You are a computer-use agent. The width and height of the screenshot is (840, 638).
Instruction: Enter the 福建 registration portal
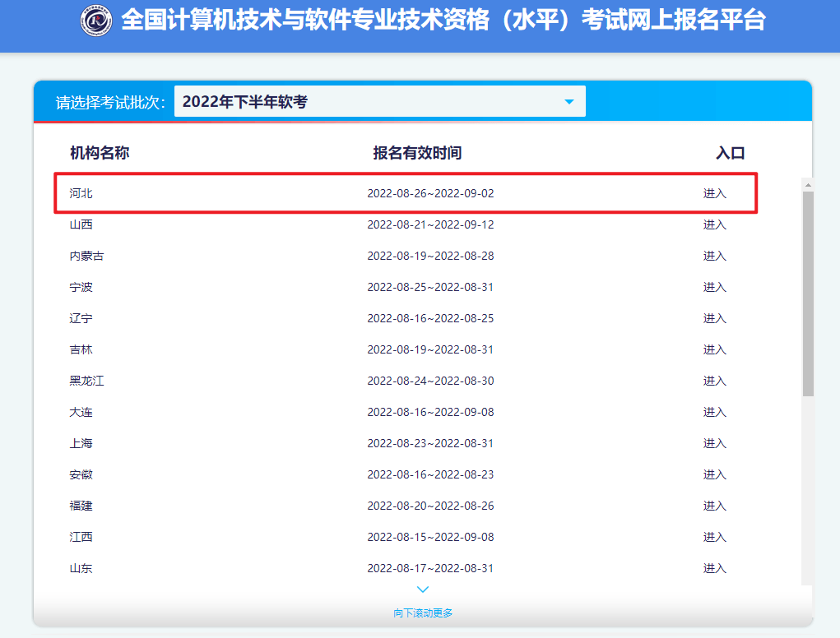(714, 506)
